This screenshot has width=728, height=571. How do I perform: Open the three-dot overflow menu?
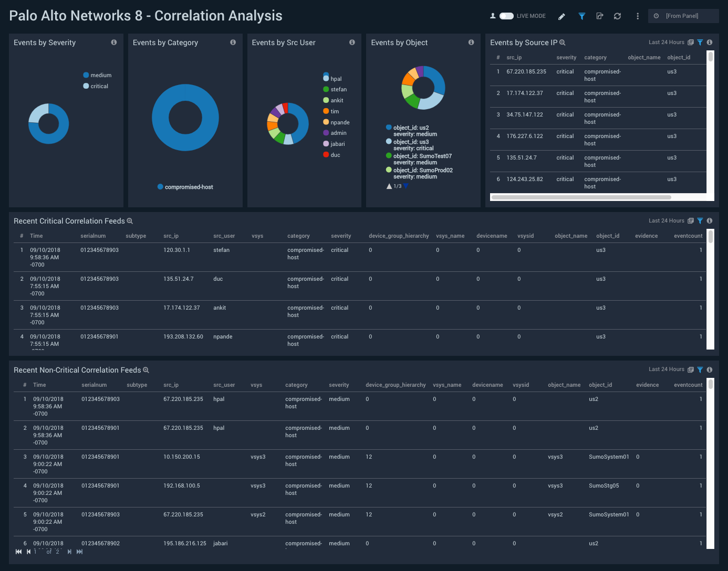click(x=637, y=16)
